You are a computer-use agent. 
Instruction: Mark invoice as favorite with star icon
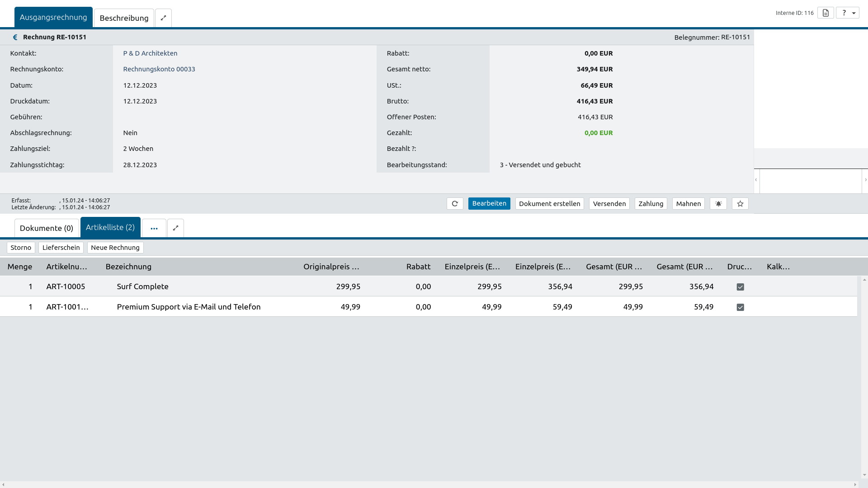(740, 204)
